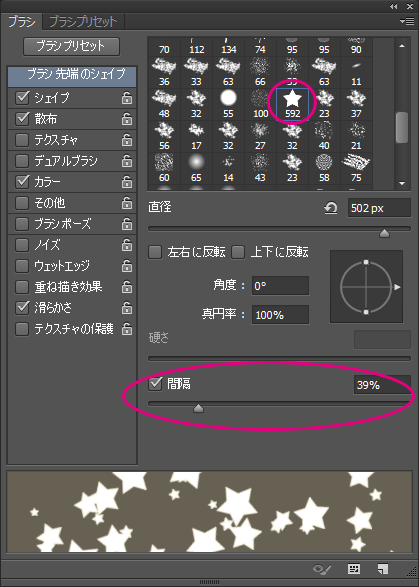Uncheck the 滑らかさ smoothing checkbox

pyautogui.click(x=22, y=308)
